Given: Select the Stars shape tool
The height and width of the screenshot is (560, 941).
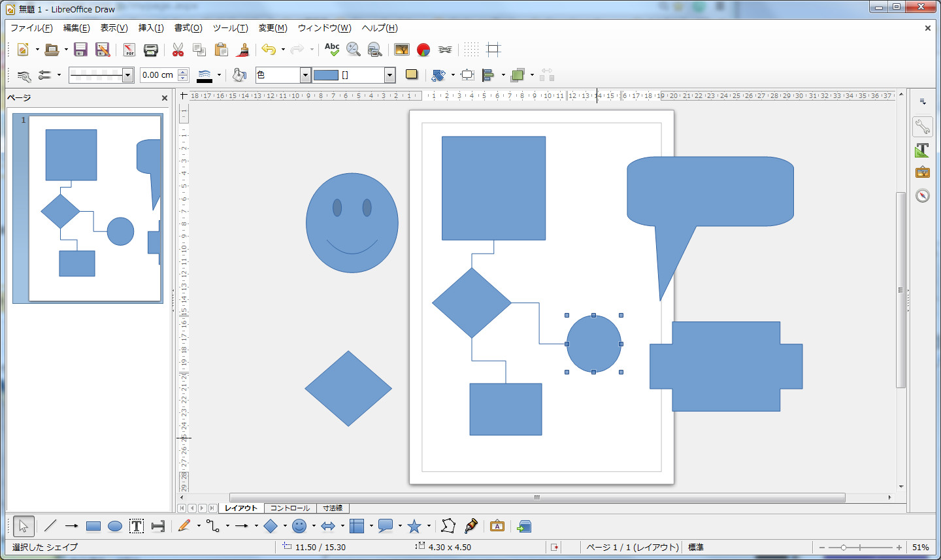Looking at the screenshot, I should (414, 526).
